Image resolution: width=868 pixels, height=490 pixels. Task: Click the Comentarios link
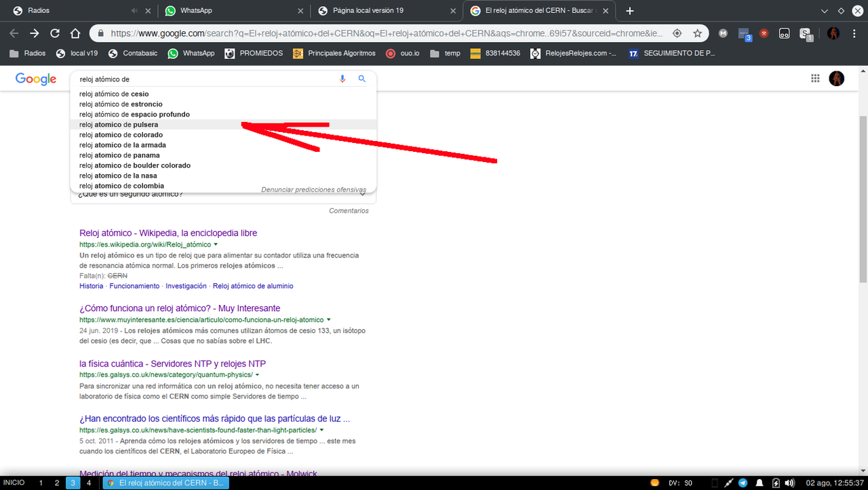(349, 211)
